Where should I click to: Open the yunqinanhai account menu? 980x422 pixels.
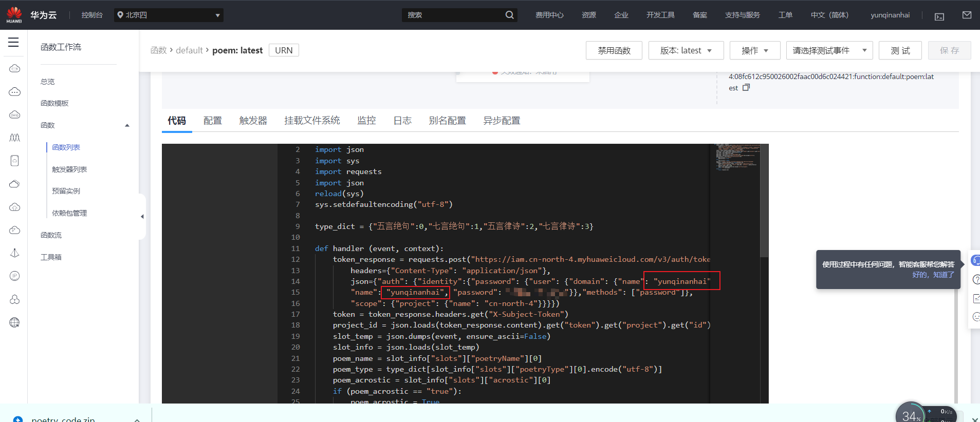click(890, 15)
